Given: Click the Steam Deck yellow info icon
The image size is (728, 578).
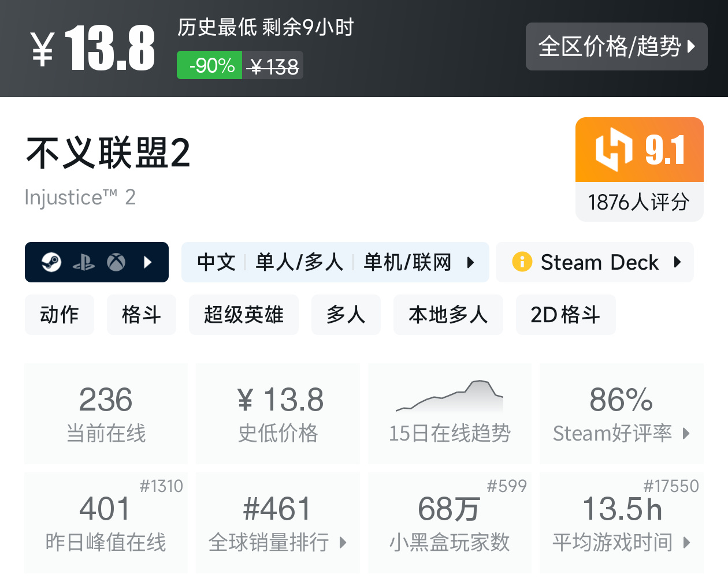Looking at the screenshot, I should tap(522, 262).
